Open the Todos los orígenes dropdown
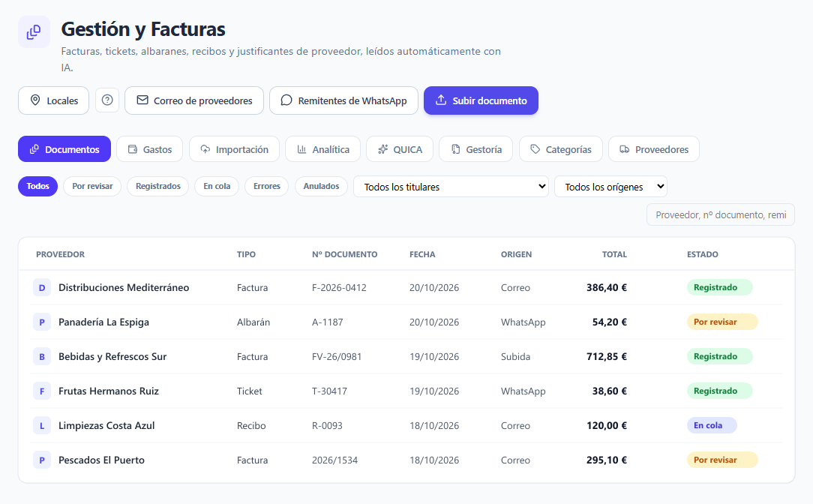 [610, 187]
